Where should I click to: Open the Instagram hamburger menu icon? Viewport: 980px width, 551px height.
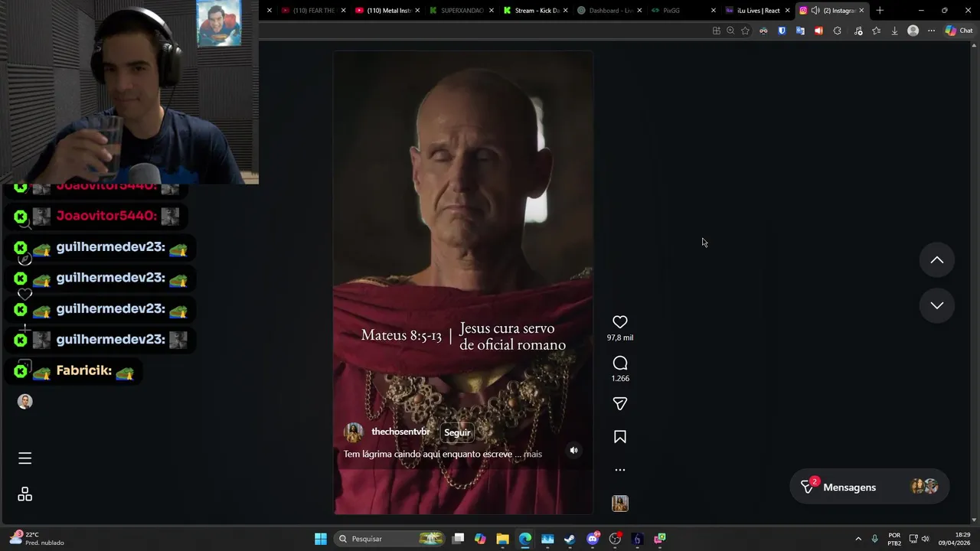click(x=24, y=458)
